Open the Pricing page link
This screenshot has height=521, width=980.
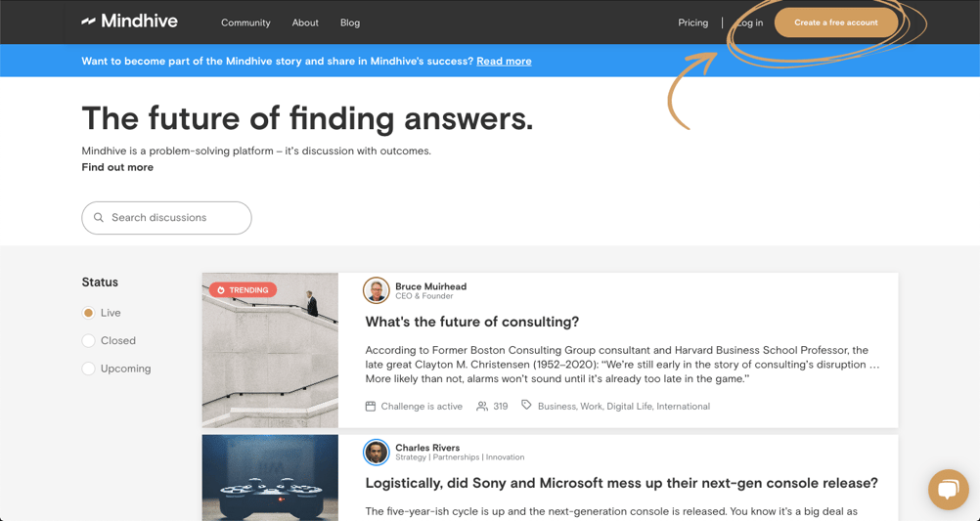coord(692,22)
